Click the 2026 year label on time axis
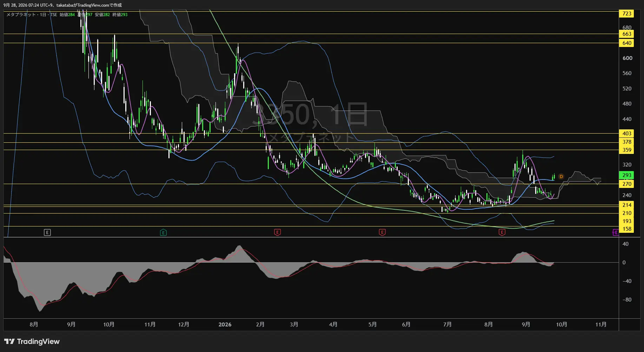This screenshot has width=644, height=352. tap(225, 324)
